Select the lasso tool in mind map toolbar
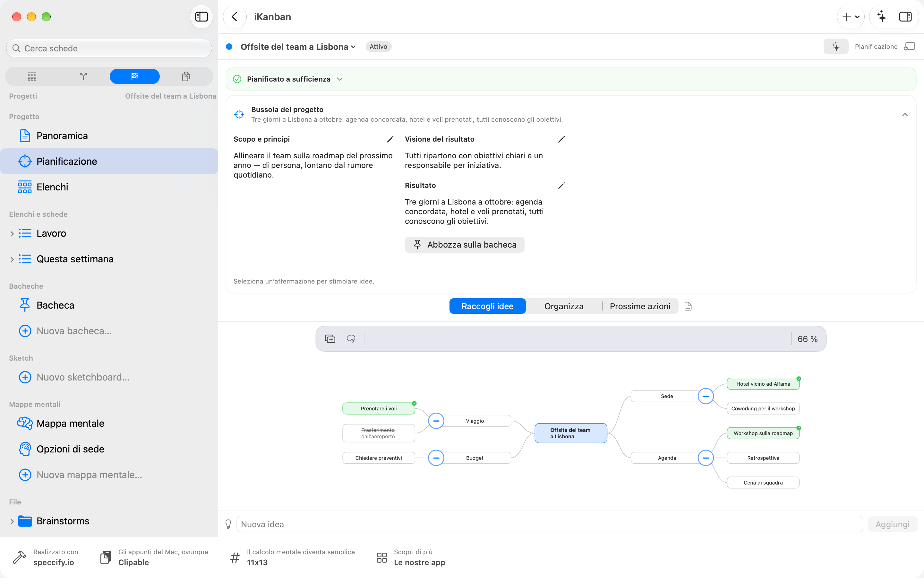The image size is (924, 578). (351, 339)
